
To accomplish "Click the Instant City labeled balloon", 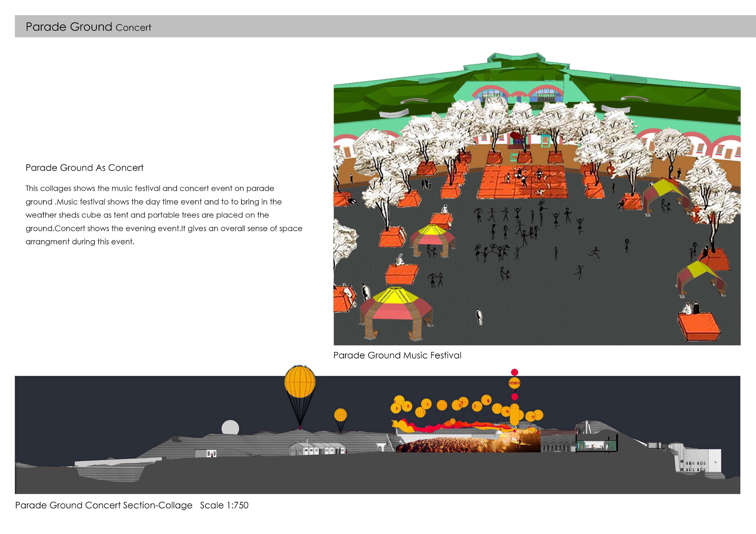I will [514, 383].
